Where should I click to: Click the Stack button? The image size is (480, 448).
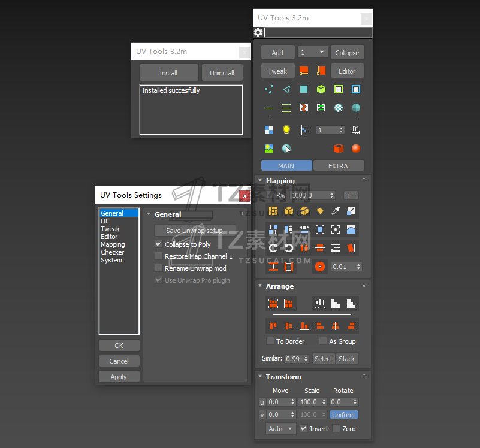point(347,359)
